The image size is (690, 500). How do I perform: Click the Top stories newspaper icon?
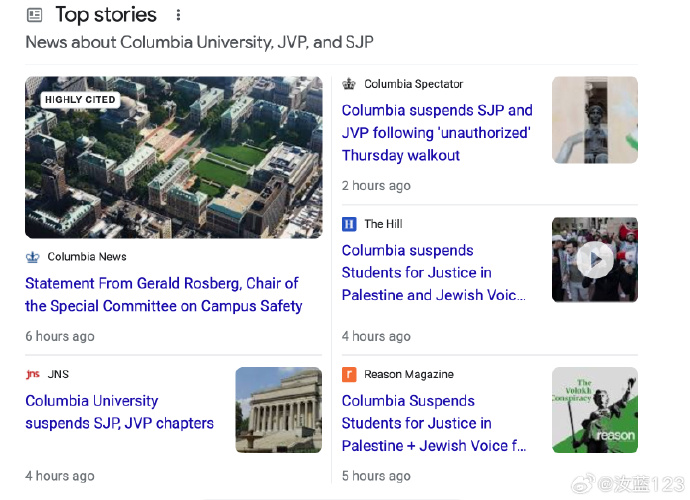pos(35,15)
